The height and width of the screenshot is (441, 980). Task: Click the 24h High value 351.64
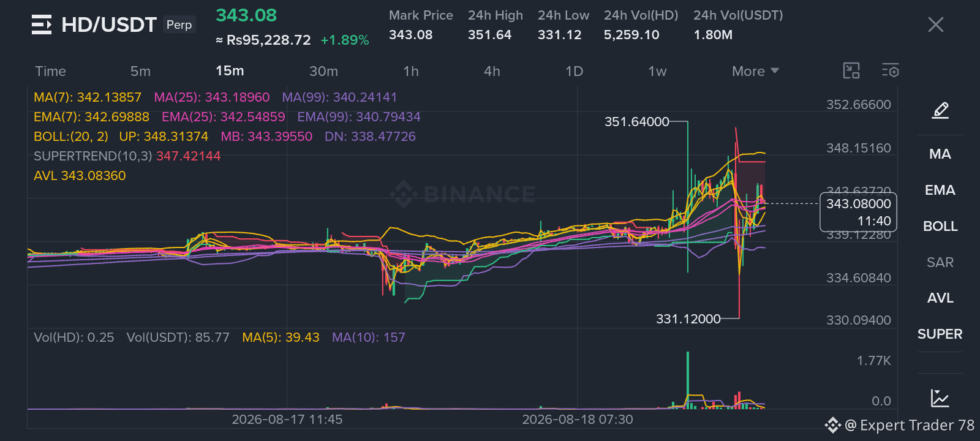tap(489, 35)
